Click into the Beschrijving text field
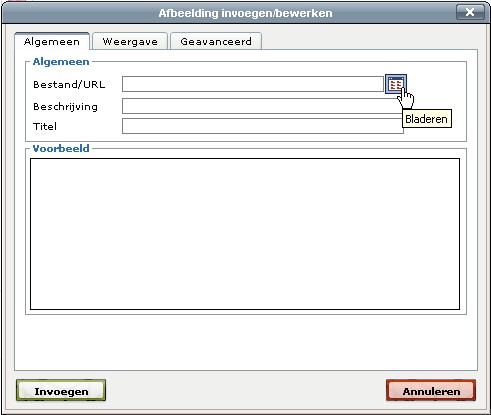This screenshot has height=415, width=491. pos(263,106)
